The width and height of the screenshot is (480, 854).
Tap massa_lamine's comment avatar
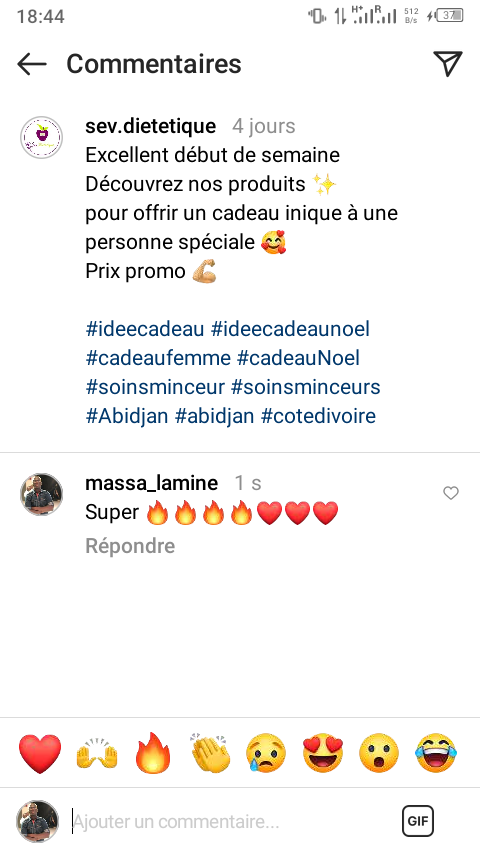click(41, 494)
